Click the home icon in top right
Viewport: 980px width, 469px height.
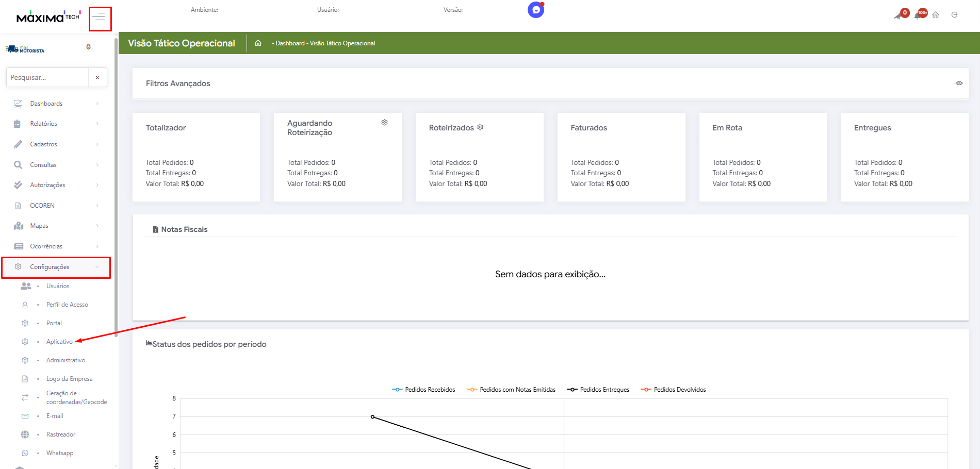[x=936, y=15]
